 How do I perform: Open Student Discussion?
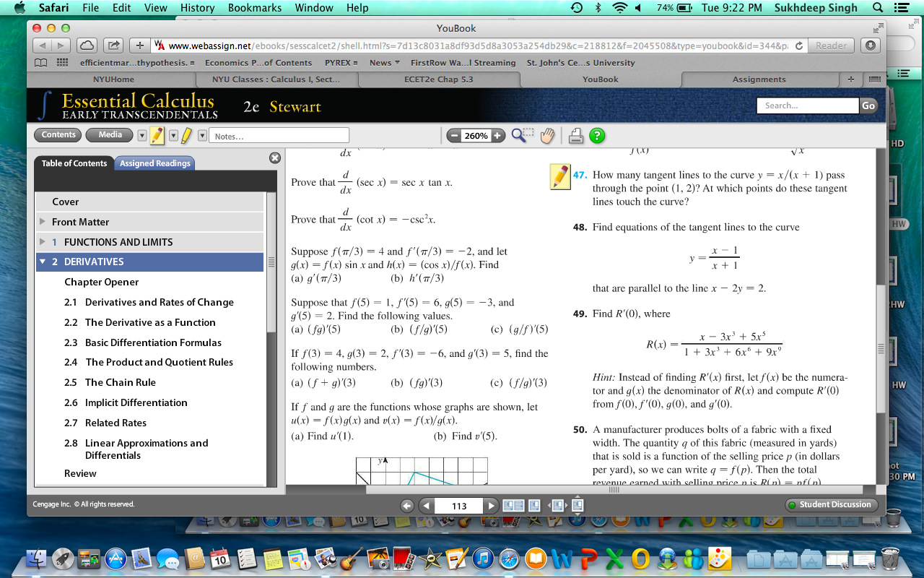(830, 504)
